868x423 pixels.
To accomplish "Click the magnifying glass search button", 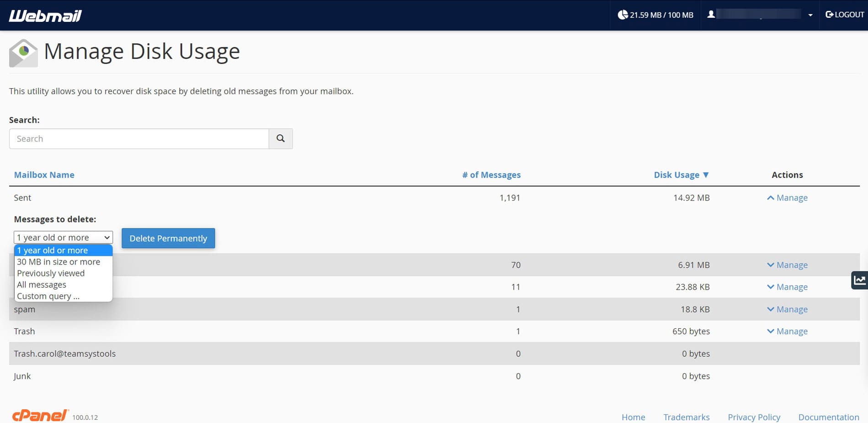I will pos(281,138).
